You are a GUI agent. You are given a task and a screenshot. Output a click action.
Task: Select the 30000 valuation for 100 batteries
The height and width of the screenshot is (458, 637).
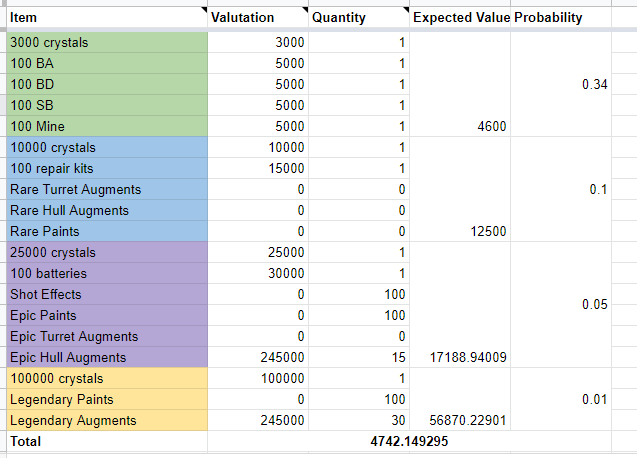tap(257, 274)
